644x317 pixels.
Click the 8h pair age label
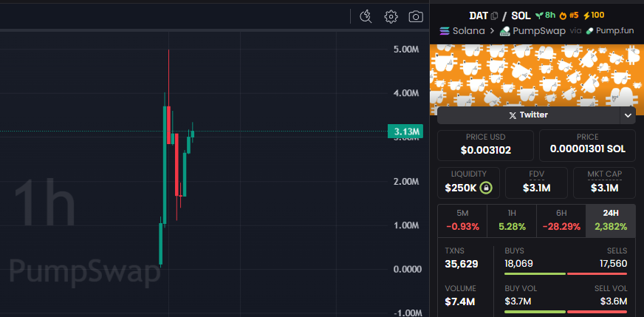[550, 16]
